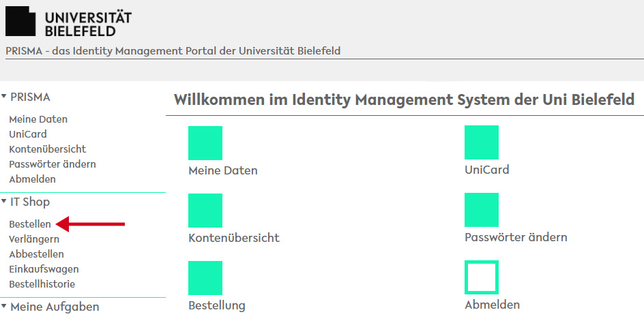Click the green tile above Passwörter ändern

coord(481,210)
